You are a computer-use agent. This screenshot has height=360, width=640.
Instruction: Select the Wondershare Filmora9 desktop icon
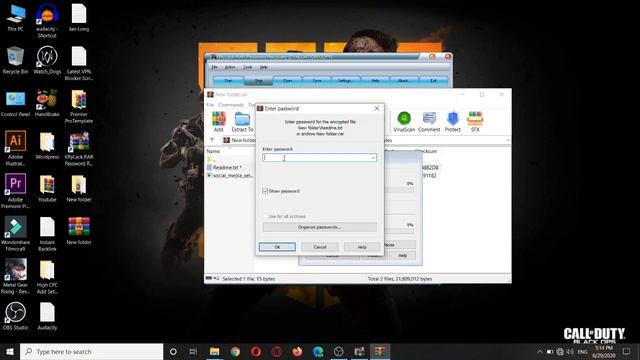(16, 233)
